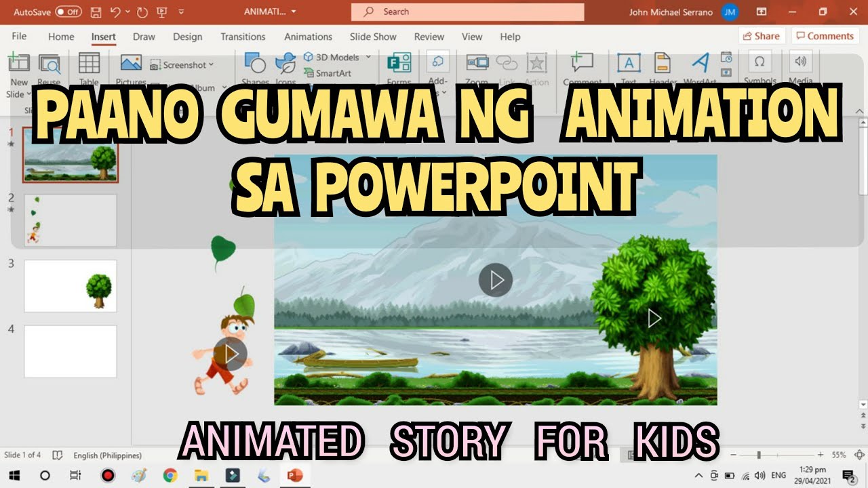
Task: Switch to the Design tab
Action: click(x=188, y=37)
